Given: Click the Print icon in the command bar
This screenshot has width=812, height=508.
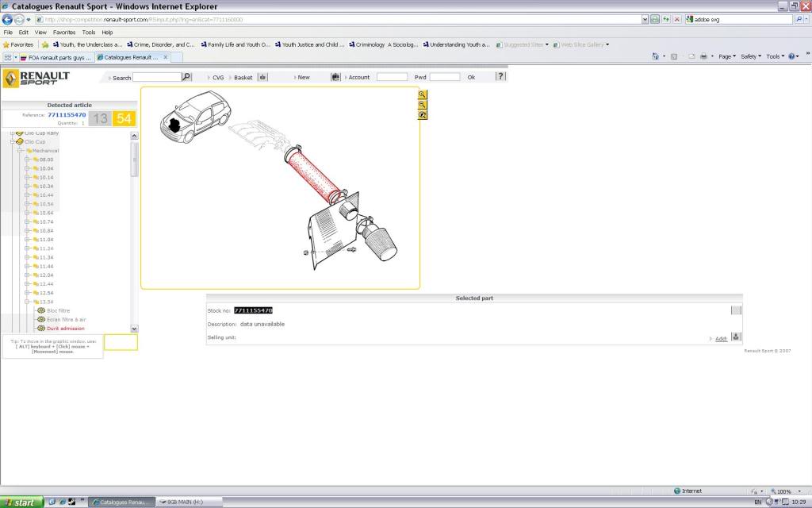Looking at the screenshot, I should tap(703, 56).
